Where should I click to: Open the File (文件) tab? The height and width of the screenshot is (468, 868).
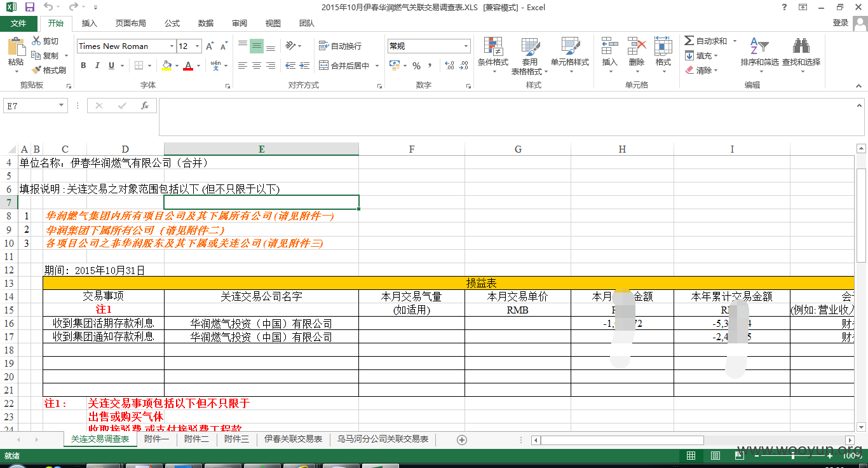18,24
